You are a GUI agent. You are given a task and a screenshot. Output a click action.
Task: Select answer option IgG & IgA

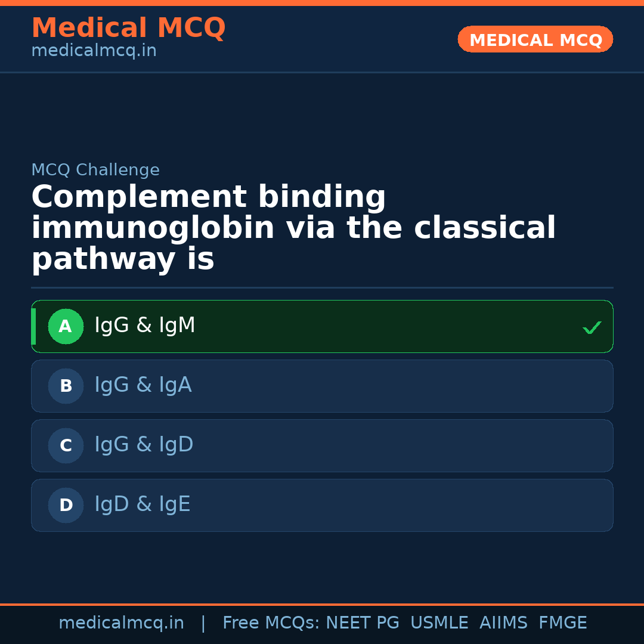(322, 386)
